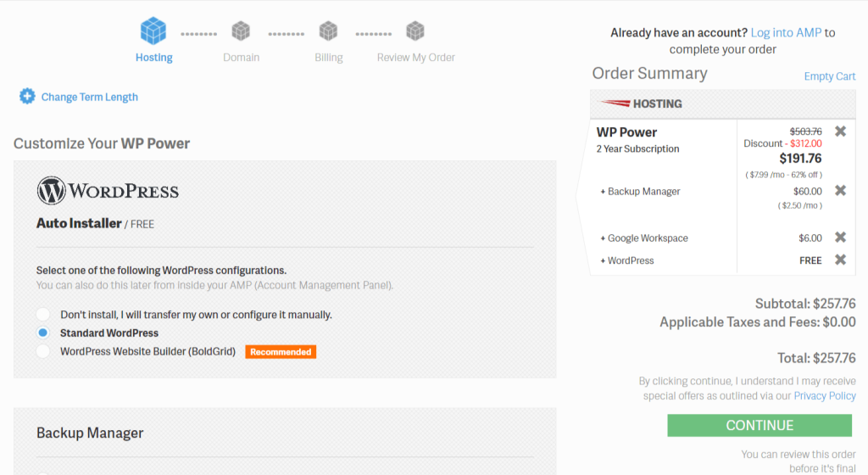The width and height of the screenshot is (868, 475).
Task: Click the + Google Workspace line item
Action: 644,238
